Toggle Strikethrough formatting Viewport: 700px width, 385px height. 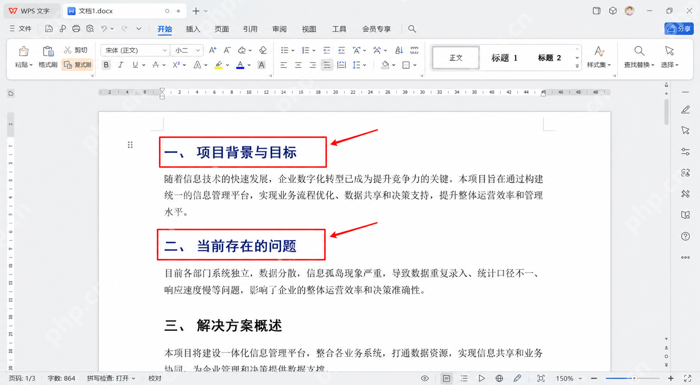pyautogui.click(x=155, y=65)
